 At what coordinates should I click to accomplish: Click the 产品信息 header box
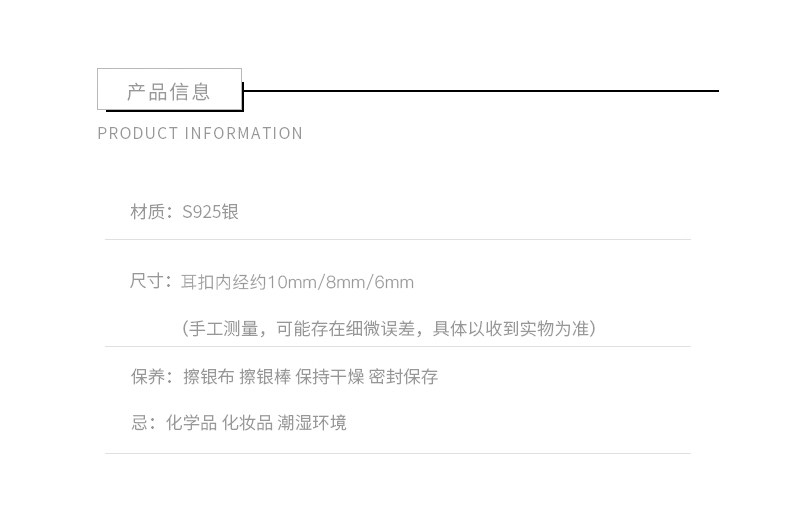click(169, 90)
